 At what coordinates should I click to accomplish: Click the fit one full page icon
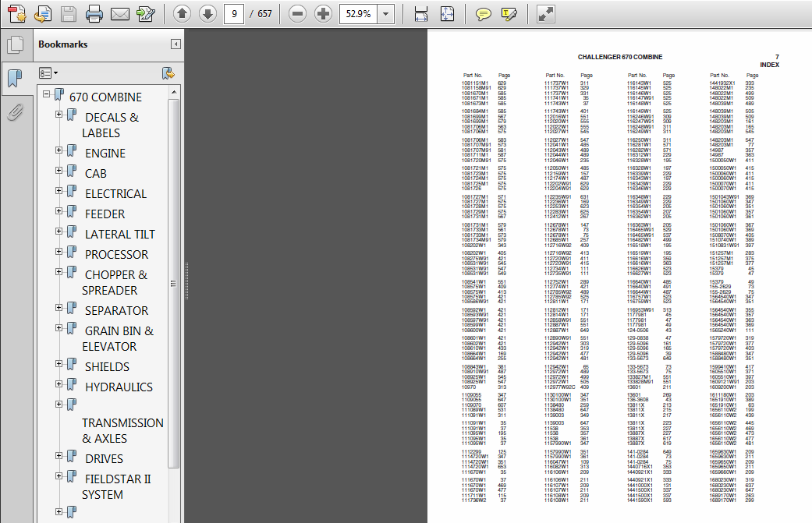[x=447, y=14]
